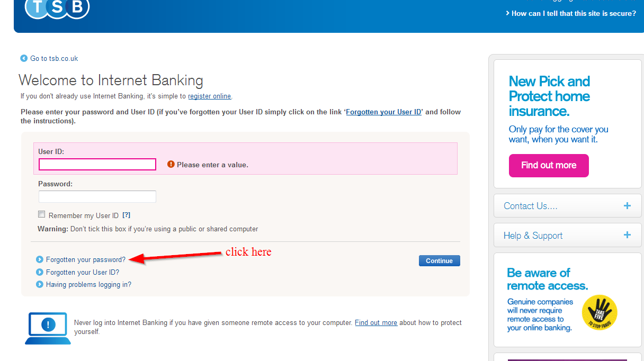Open the Find out more remote access link
The image size is (644, 361).
pos(376,322)
